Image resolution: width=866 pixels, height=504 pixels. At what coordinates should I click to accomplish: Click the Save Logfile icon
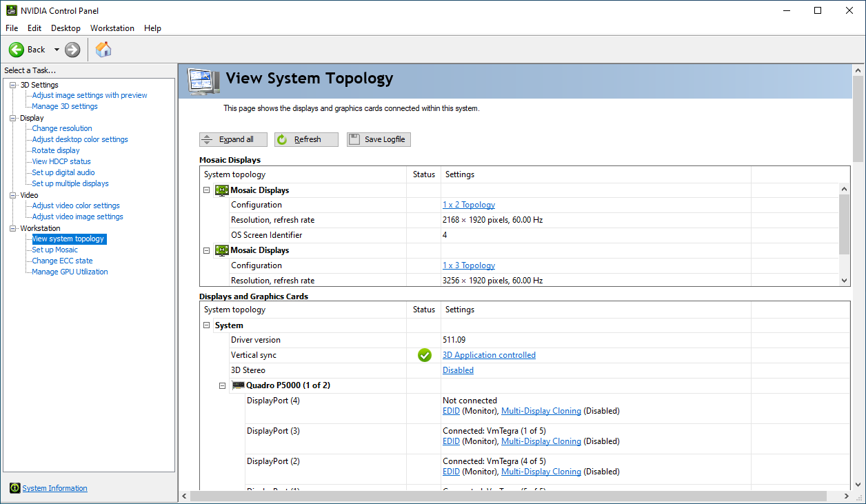[x=354, y=139]
